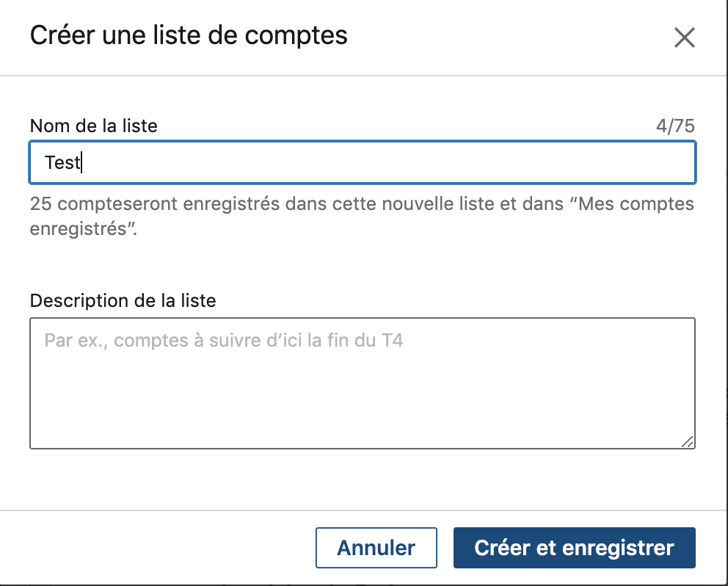Click the 4/75 character counter

pyautogui.click(x=675, y=126)
